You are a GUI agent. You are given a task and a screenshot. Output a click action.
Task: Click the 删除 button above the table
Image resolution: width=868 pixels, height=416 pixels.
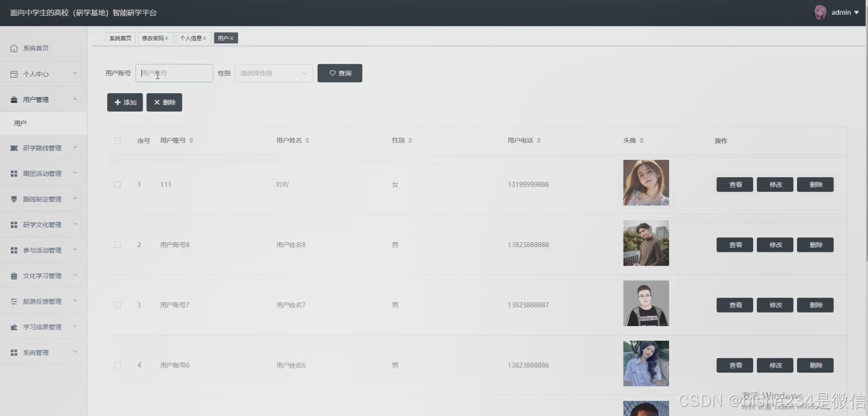pyautogui.click(x=164, y=102)
